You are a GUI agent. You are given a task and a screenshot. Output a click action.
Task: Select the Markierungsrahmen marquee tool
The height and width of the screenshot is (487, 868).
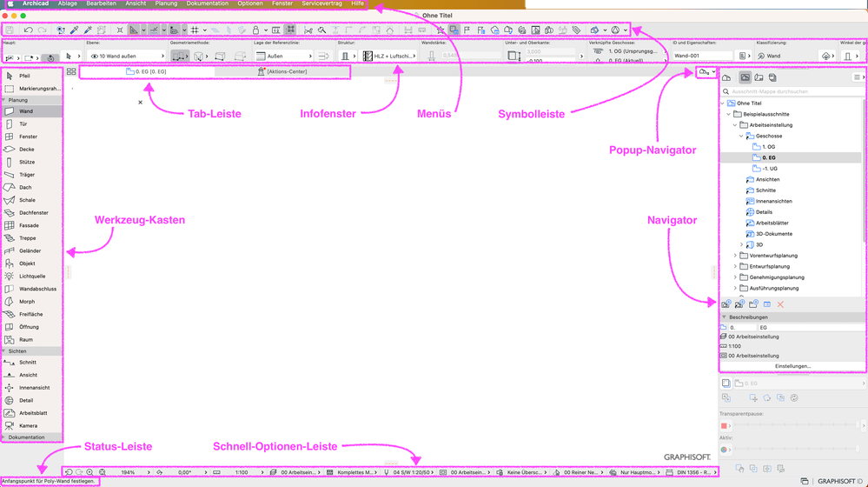coord(32,89)
